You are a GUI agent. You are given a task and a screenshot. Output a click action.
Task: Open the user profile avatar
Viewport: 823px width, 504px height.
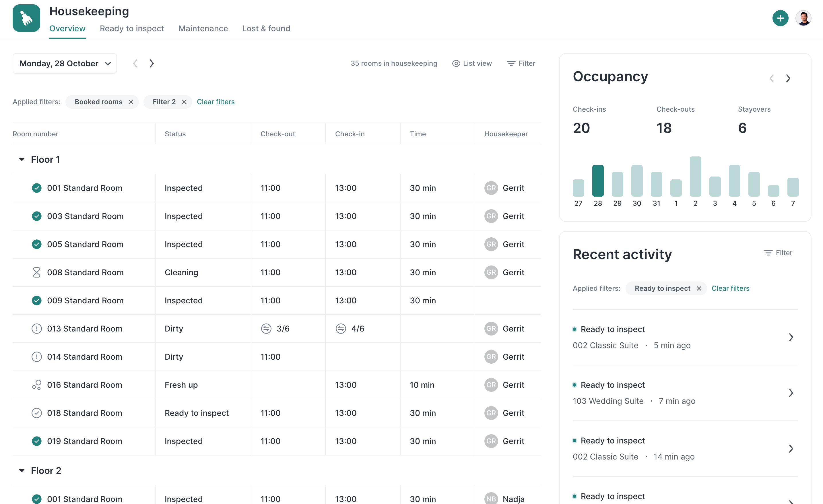pyautogui.click(x=803, y=18)
